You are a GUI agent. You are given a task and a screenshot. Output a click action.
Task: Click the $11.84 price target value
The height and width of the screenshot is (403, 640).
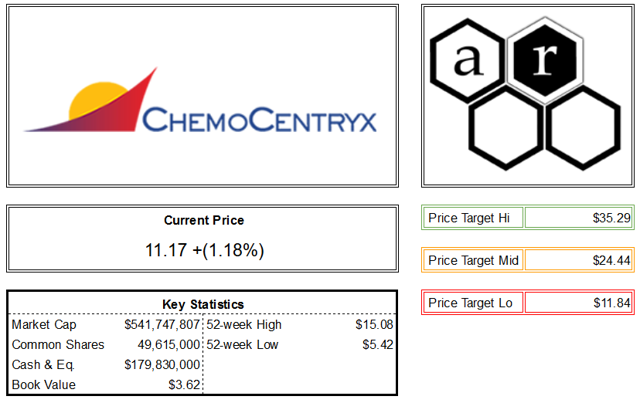coord(612,303)
